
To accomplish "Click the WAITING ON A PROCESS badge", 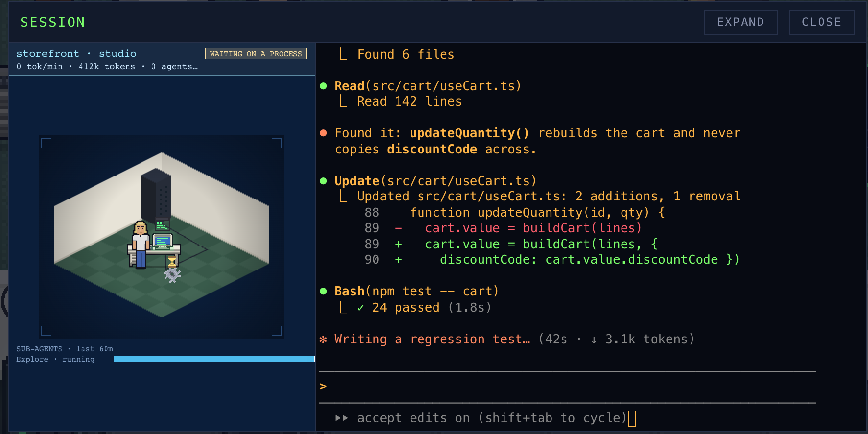I will [x=256, y=54].
